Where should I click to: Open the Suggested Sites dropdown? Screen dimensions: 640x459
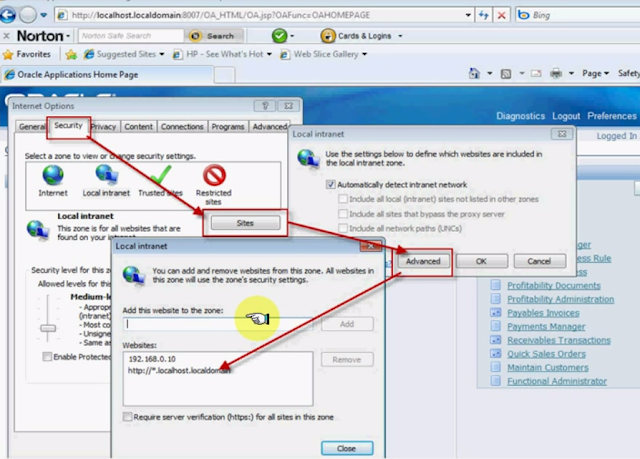162,54
